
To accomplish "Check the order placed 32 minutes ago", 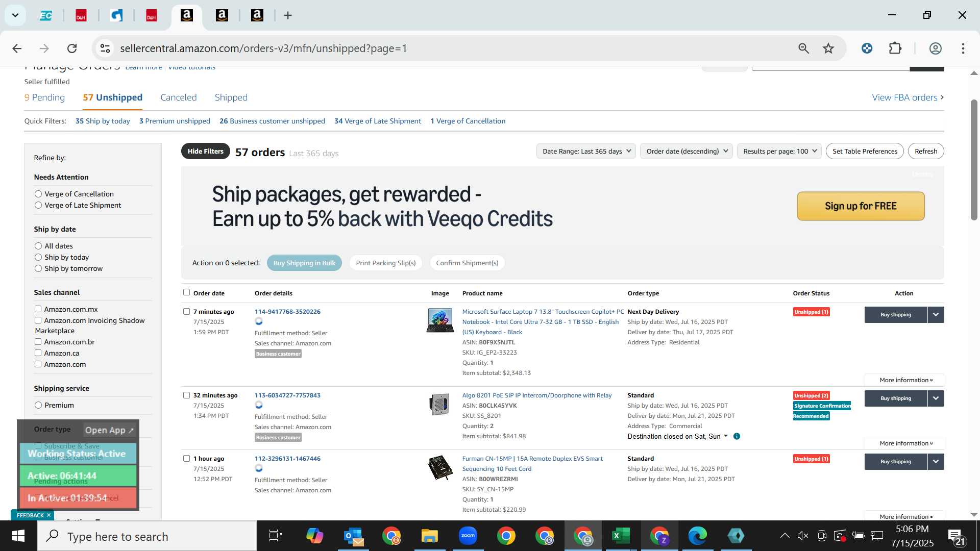I will click(x=186, y=395).
